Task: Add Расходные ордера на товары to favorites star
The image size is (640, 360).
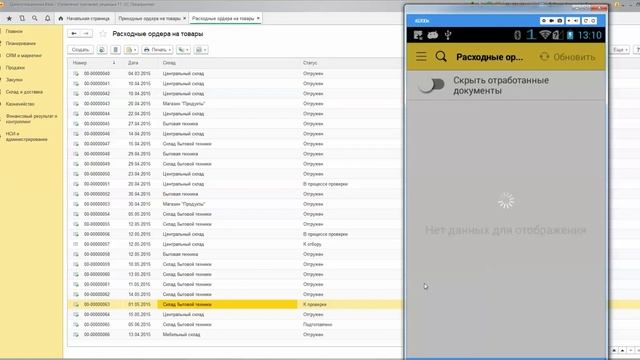Action: (103, 34)
